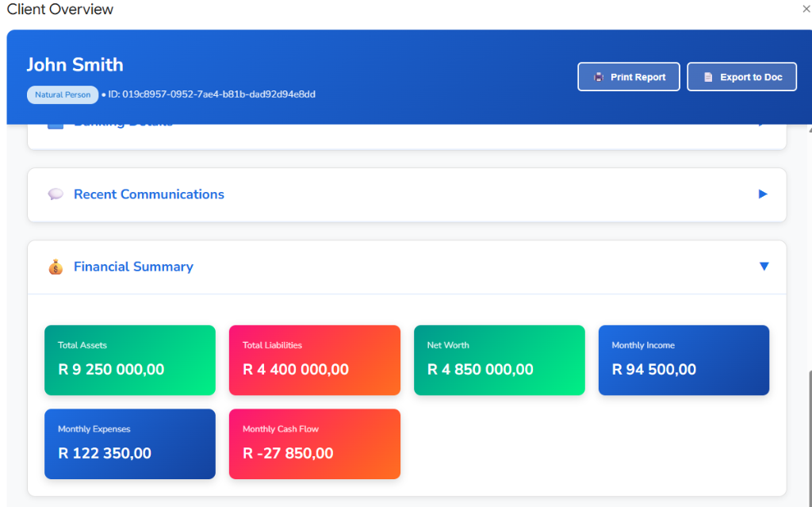Image resolution: width=812 pixels, height=507 pixels.
Task: Click the Natural Person badge
Action: (x=63, y=94)
